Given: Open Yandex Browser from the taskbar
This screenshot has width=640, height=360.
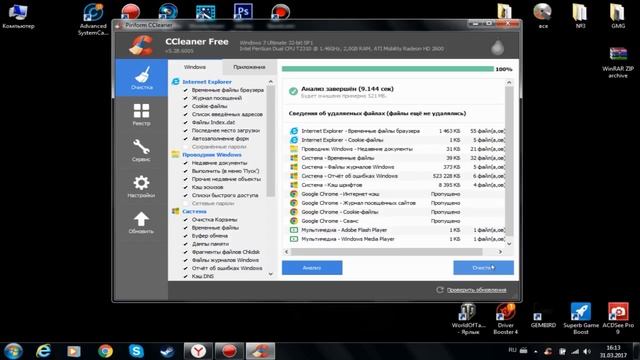Looking at the screenshot, I should point(198,351).
